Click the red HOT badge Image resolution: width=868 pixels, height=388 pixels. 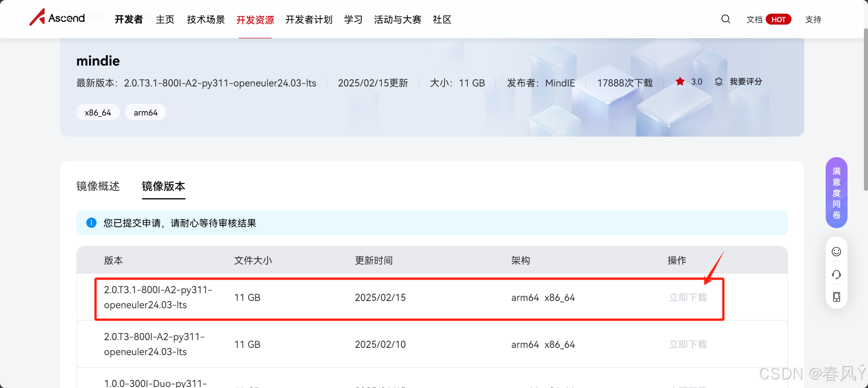(x=778, y=20)
